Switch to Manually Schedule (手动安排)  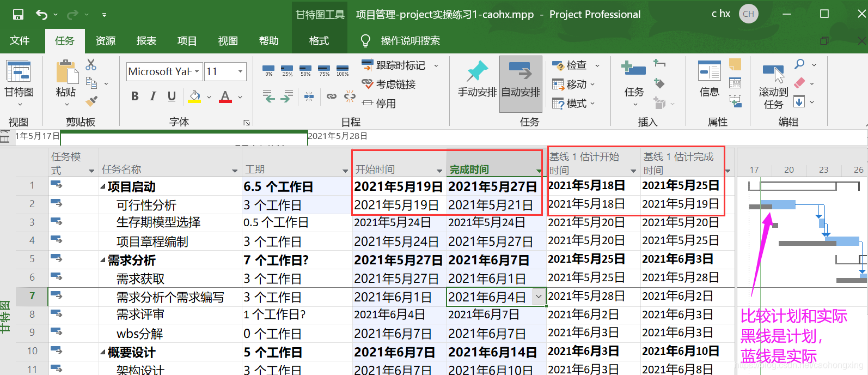477,80
